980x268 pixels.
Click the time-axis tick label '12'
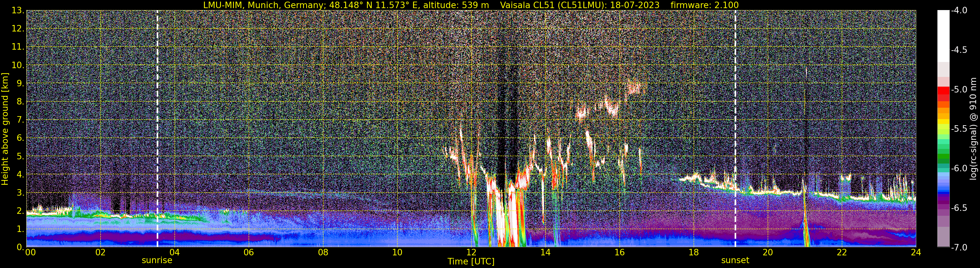click(x=471, y=252)
